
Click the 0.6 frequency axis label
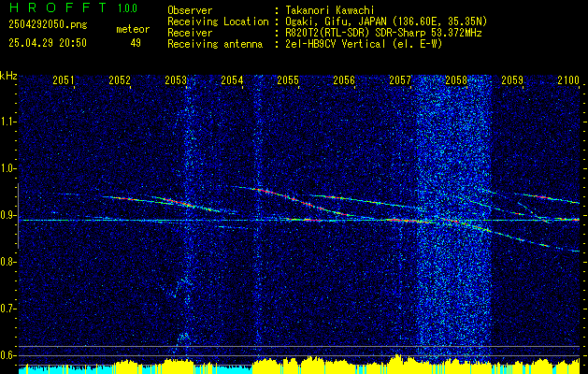point(8,355)
